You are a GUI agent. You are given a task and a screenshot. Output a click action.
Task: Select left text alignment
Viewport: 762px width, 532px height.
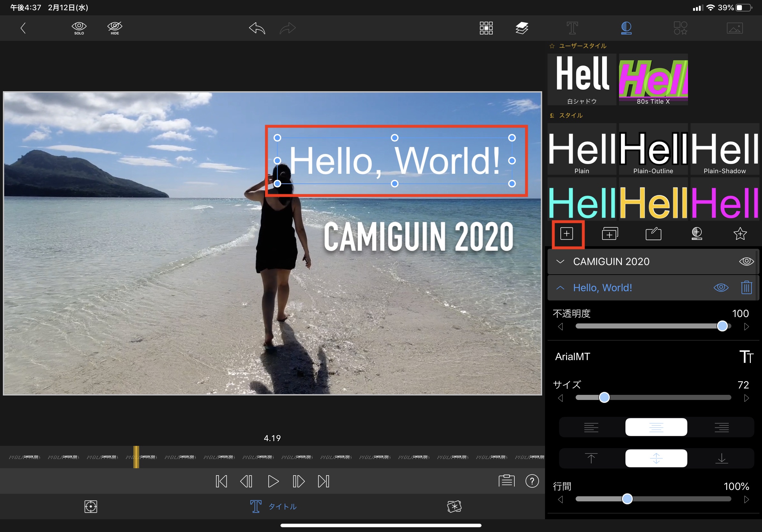point(591,427)
